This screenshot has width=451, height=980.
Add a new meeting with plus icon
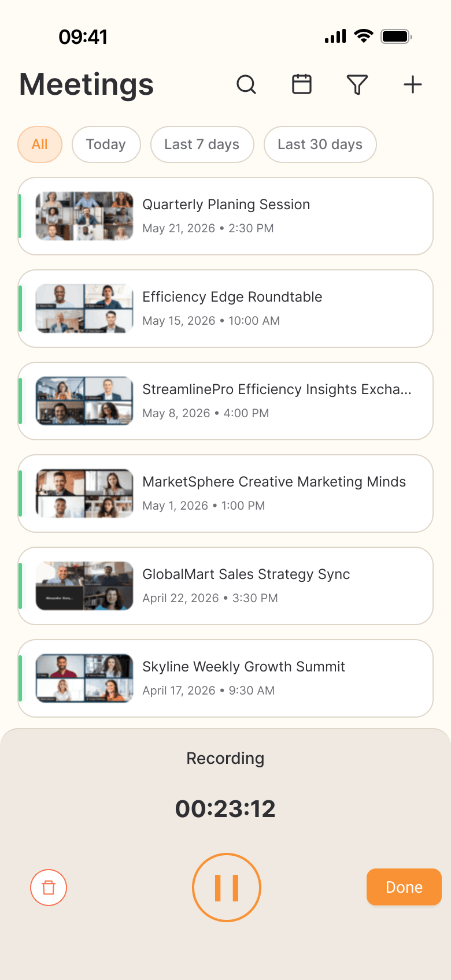point(413,85)
